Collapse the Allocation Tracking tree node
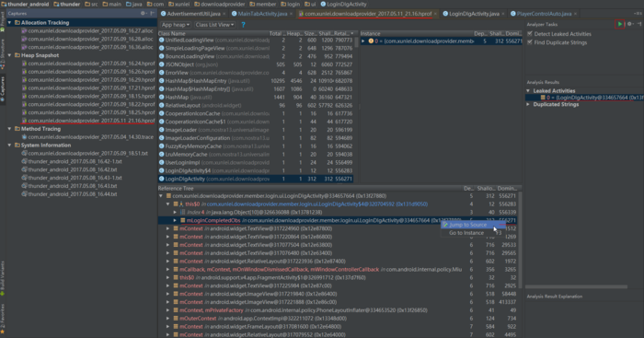The width and height of the screenshot is (644, 338). [9, 23]
